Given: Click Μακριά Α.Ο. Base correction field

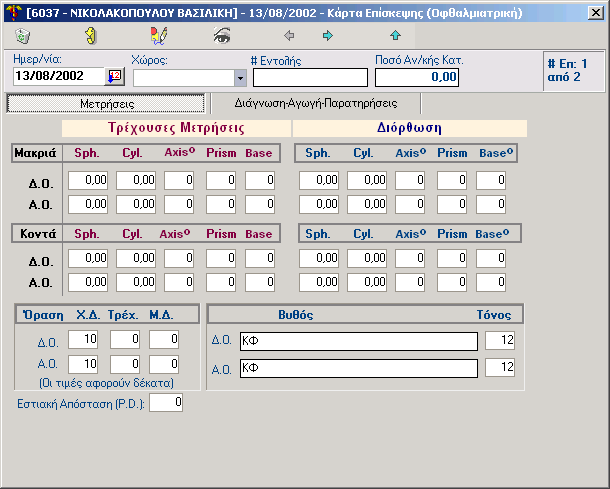Looking at the screenshot, I should click(x=491, y=205).
